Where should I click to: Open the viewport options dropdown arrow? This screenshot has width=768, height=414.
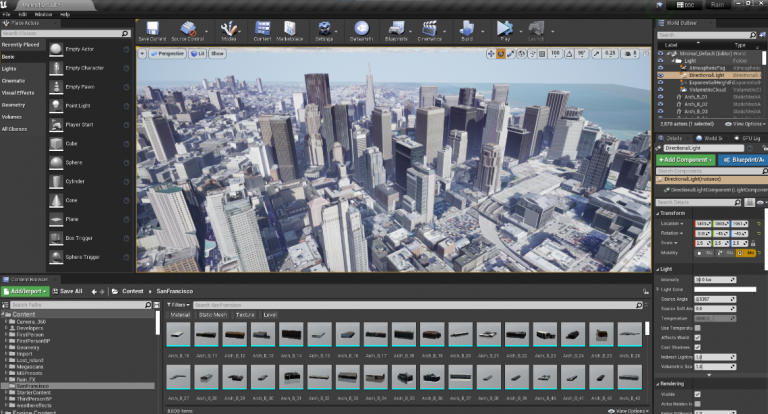click(x=142, y=54)
